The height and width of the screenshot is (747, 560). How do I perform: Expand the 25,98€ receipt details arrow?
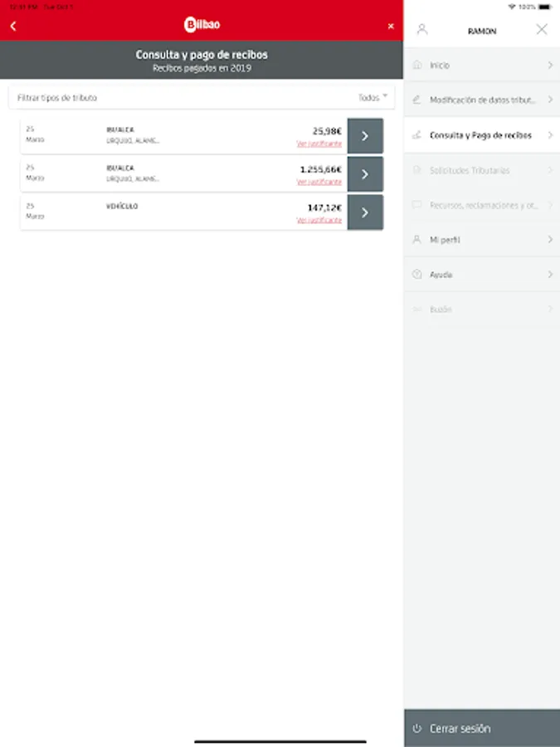365,136
